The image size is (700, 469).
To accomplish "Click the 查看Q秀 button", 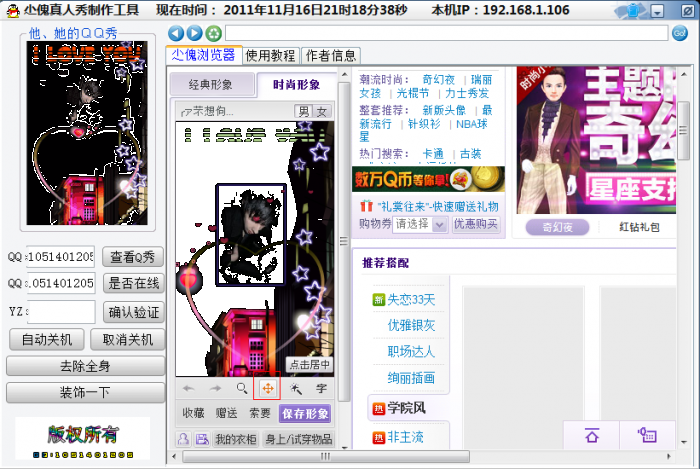I will click(133, 257).
